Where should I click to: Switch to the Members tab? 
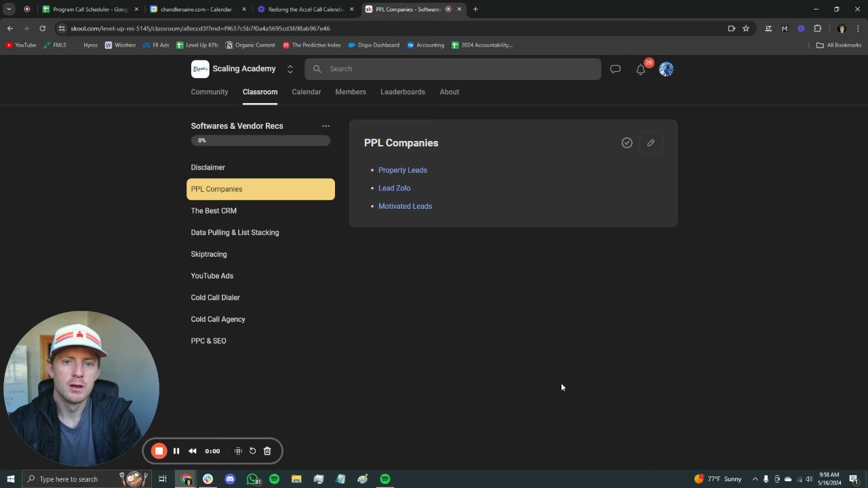[x=351, y=92]
